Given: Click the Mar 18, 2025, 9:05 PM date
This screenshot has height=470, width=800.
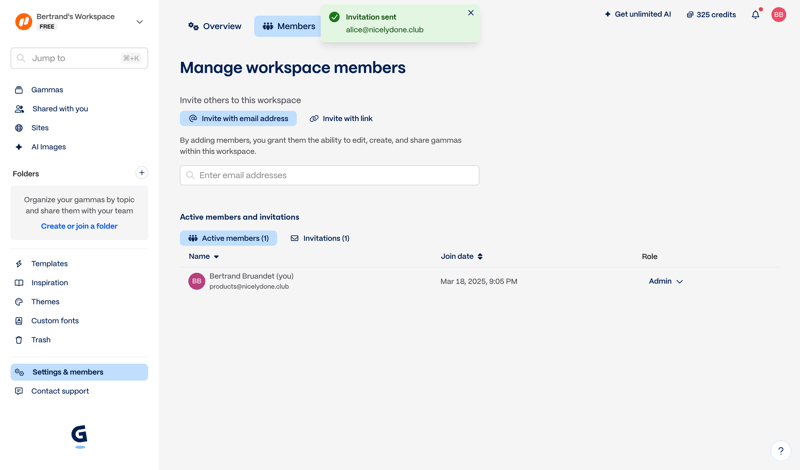Looking at the screenshot, I should tap(479, 281).
